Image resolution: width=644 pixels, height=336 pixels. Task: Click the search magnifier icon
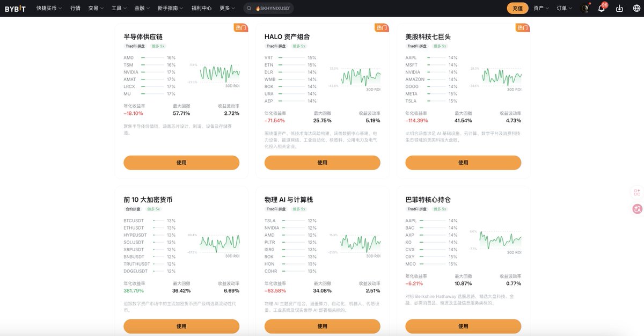pyautogui.click(x=250, y=8)
